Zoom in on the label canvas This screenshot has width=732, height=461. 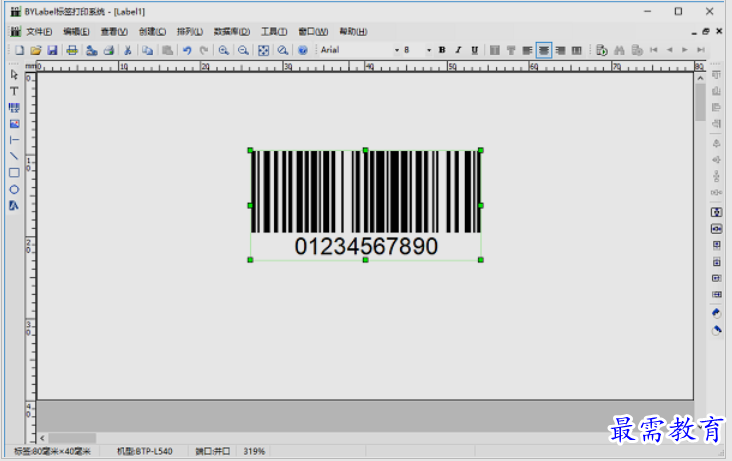point(224,50)
